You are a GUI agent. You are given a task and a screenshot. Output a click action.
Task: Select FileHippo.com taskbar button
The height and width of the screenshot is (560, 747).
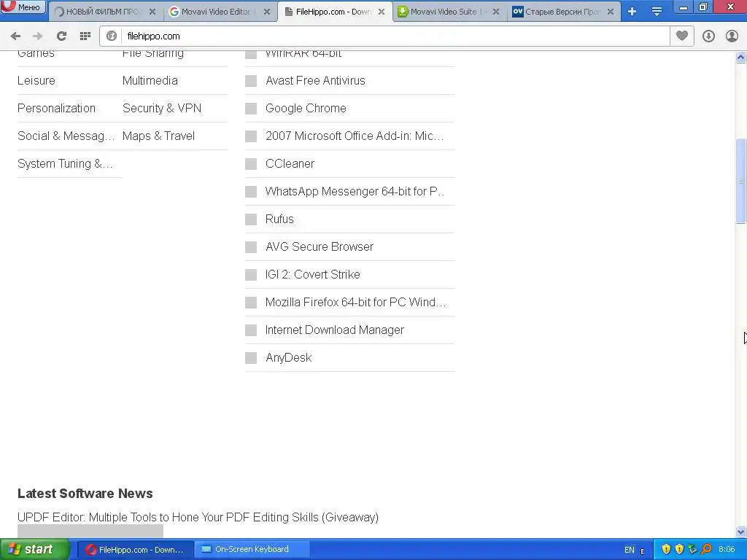click(135, 550)
